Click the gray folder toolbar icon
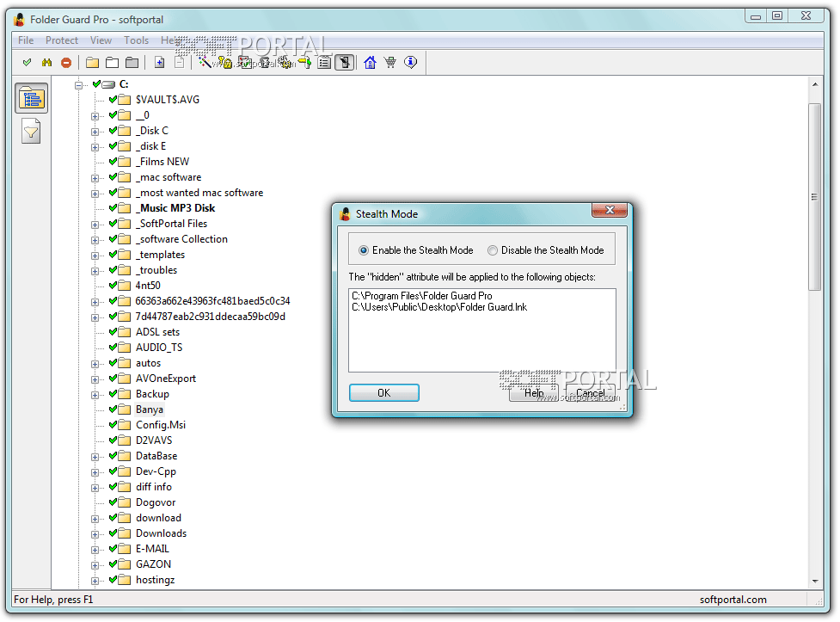The image size is (840, 622). (x=132, y=63)
